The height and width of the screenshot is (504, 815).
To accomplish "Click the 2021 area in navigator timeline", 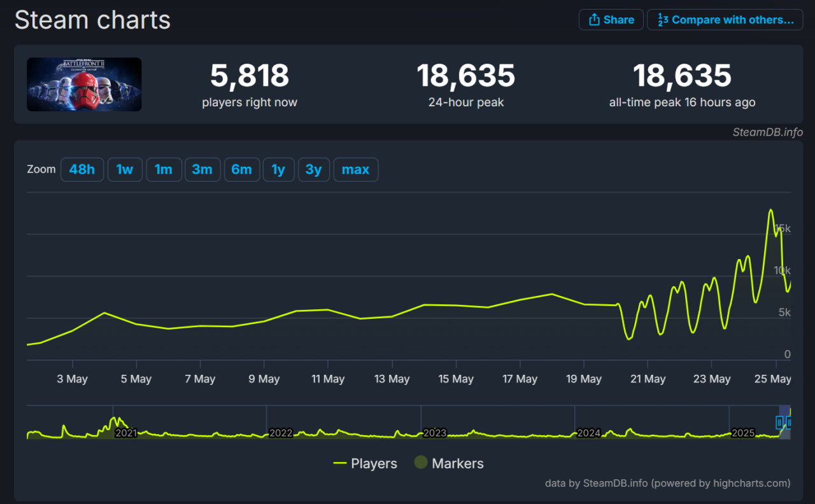I will 126,433.
